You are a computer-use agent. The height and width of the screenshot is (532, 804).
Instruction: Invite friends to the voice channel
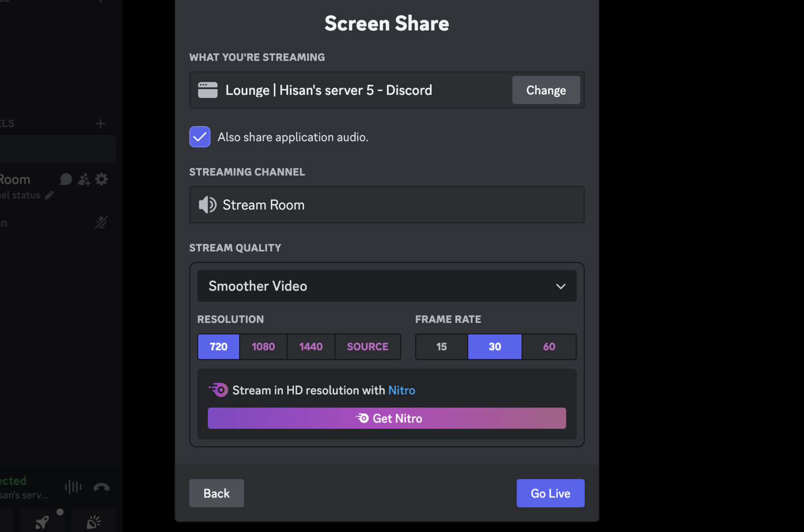[x=83, y=179]
